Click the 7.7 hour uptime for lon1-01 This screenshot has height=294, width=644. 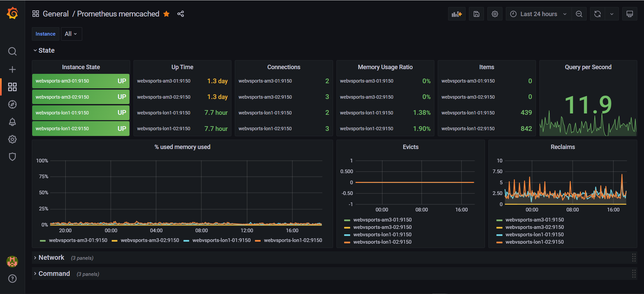pyautogui.click(x=216, y=113)
